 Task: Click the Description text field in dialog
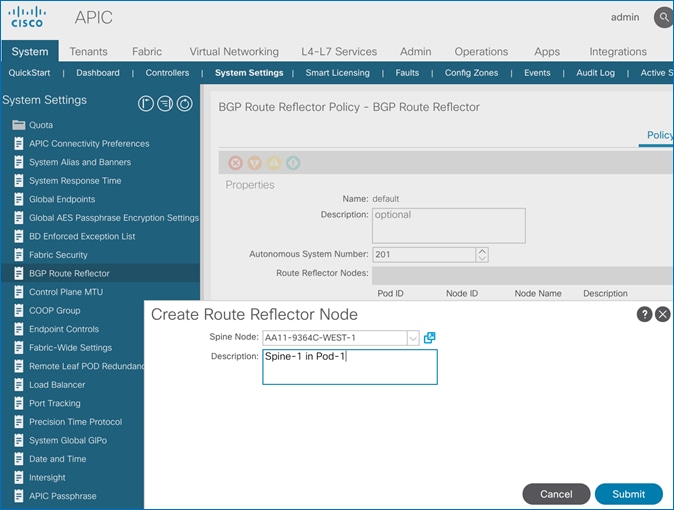click(350, 367)
